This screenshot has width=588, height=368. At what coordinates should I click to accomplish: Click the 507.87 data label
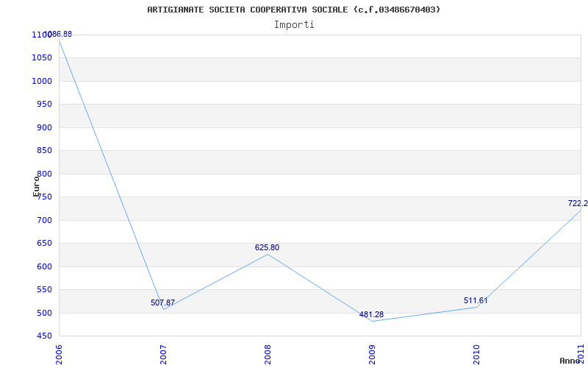click(162, 302)
